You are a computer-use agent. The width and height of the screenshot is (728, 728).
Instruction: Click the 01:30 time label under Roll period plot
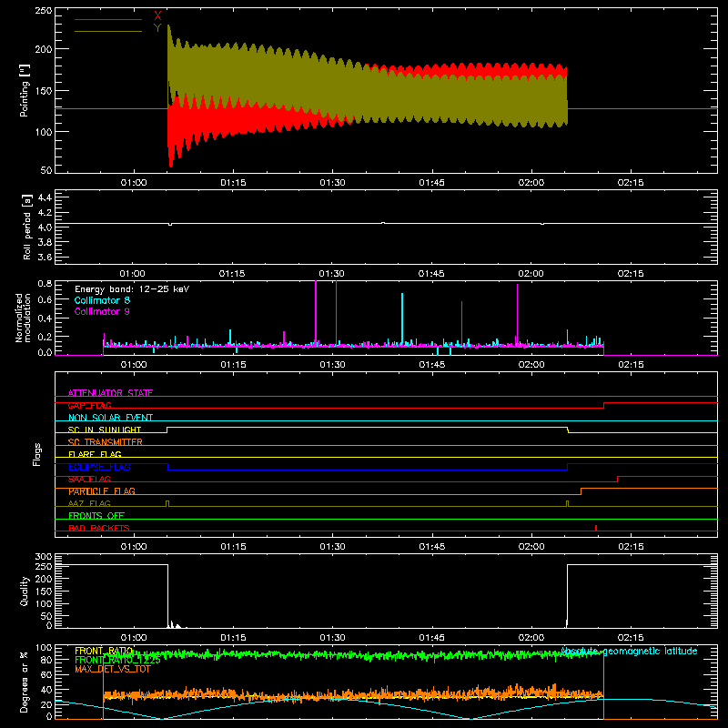coord(331,274)
